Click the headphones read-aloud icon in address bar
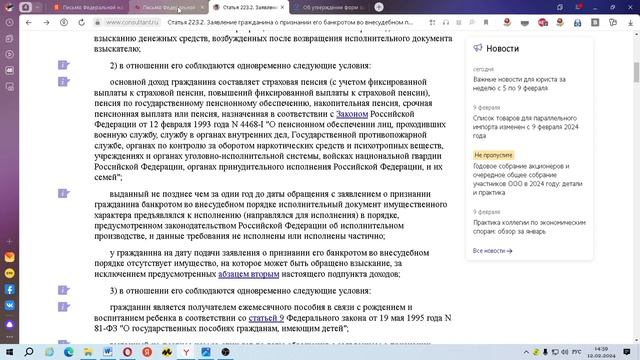The height and width of the screenshot is (360, 640). 446,22
